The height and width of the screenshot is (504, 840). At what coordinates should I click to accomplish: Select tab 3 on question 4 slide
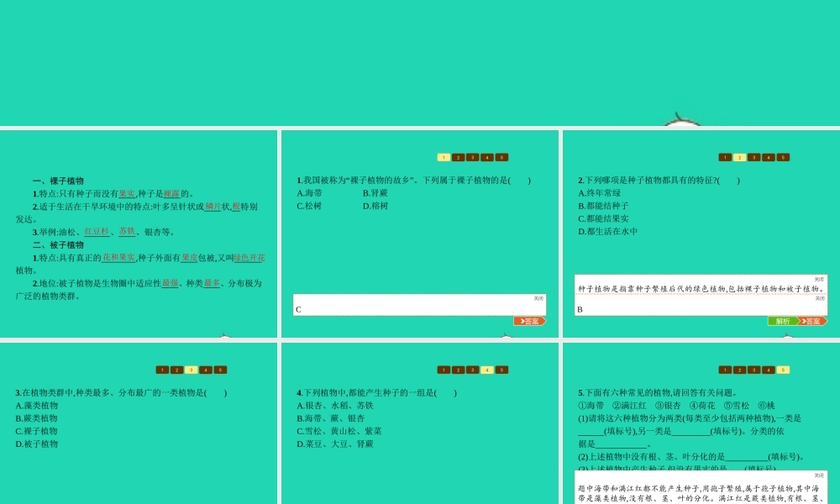coord(472,370)
